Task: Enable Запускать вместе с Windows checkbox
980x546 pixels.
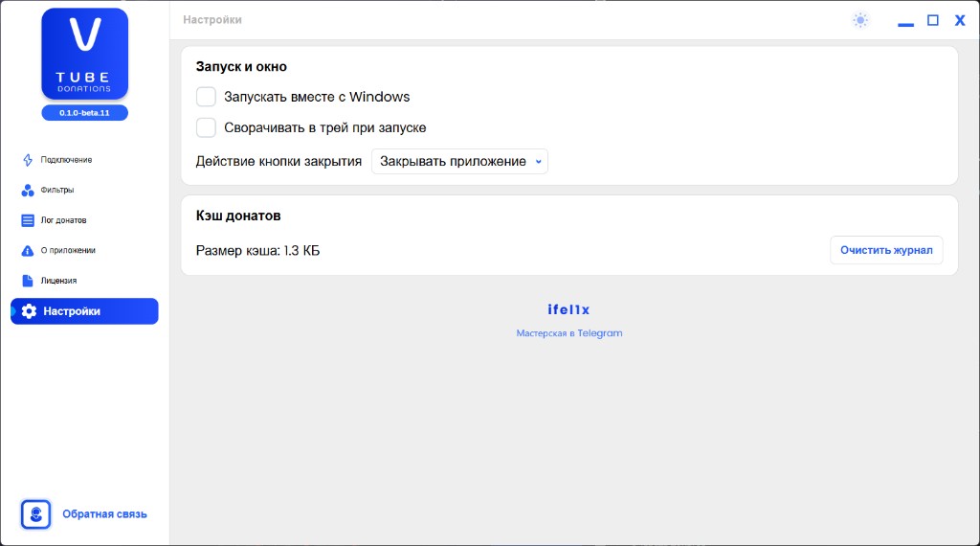Action: [207, 97]
